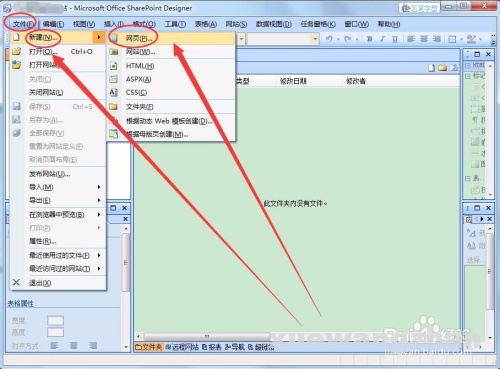The height and width of the screenshot is (369, 500).
Task: Open the Redo history dropdown arrow
Action: point(357,39)
